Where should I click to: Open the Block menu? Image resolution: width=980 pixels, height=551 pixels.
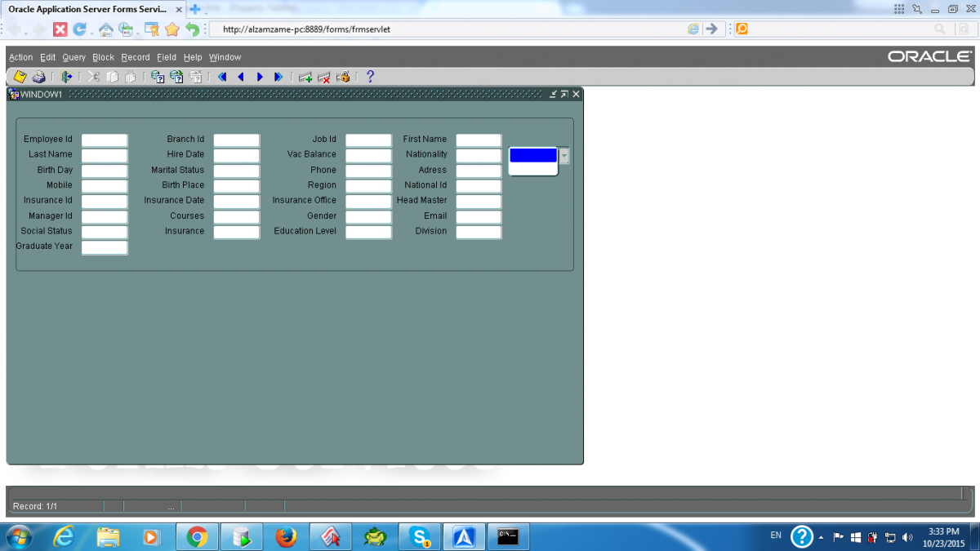(104, 57)
